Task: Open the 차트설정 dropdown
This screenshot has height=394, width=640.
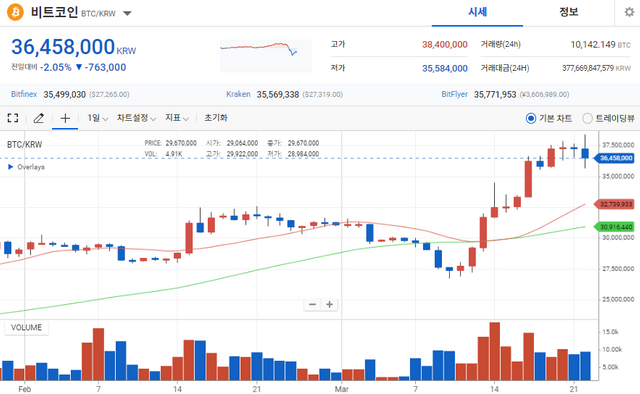Action: click(x=136, y=118)
